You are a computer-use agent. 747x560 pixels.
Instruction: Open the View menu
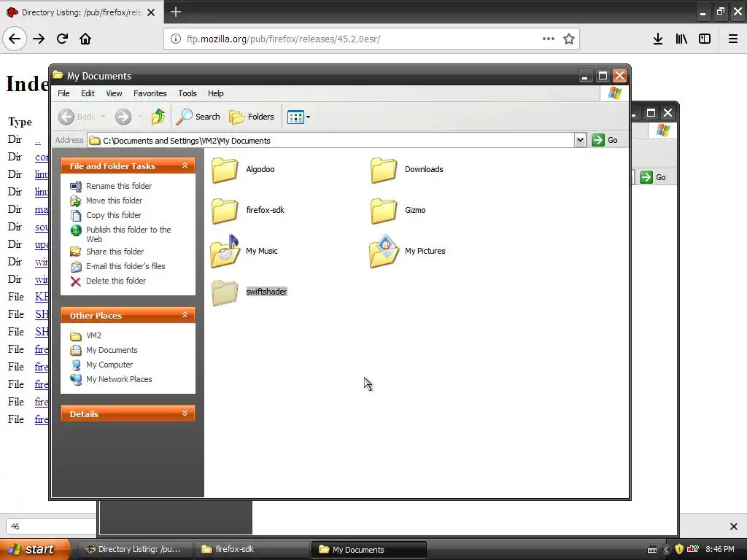pyautogui.click(x=114, y=93)
